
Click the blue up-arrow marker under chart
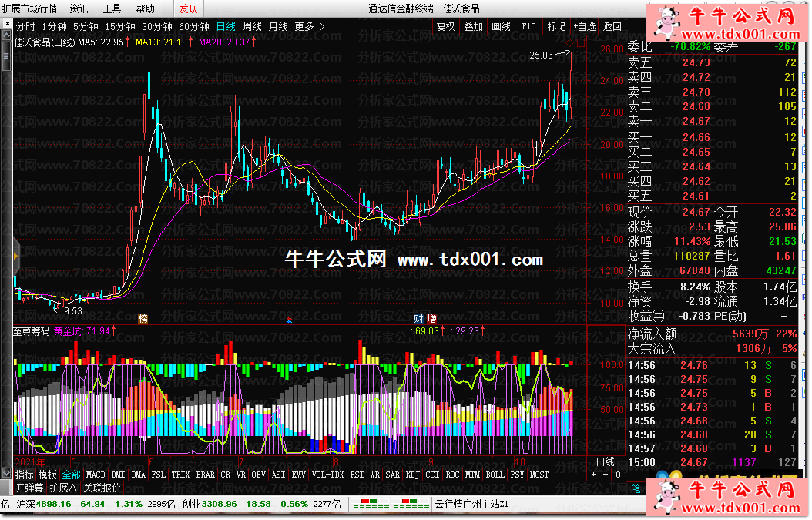(289, 320)
